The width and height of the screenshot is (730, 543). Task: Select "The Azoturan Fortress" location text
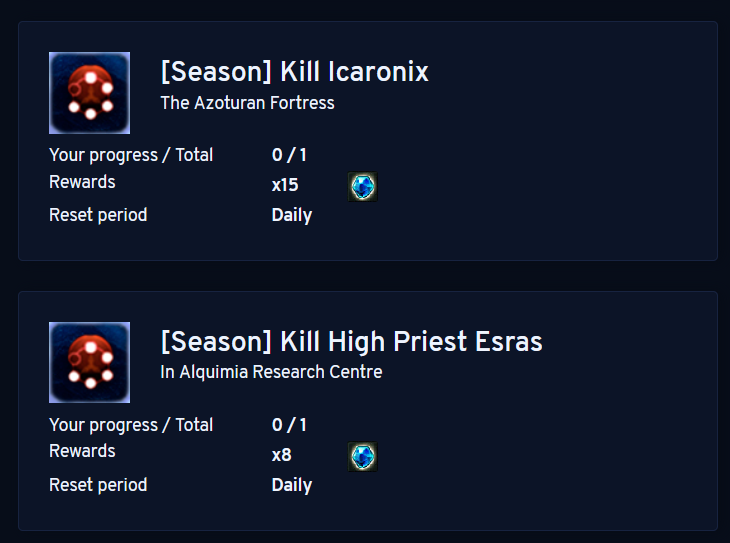[247, 103]
